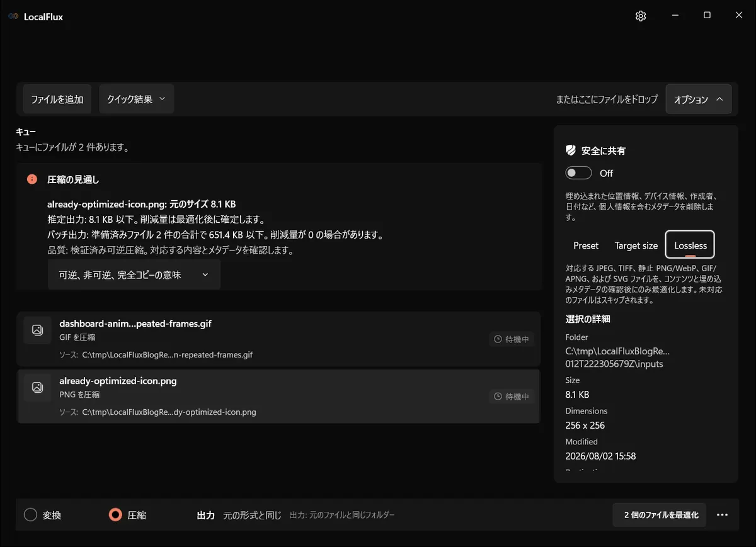The height and width of the screenshot is (547, 756).
Task: Click the Size value 8.1 KB in details
Action: pyautogui.click(x=577, y=395)
